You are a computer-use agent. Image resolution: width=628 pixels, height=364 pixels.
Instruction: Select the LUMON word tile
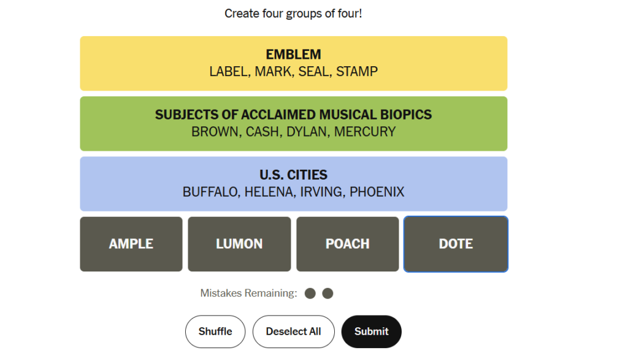(239, 244)
